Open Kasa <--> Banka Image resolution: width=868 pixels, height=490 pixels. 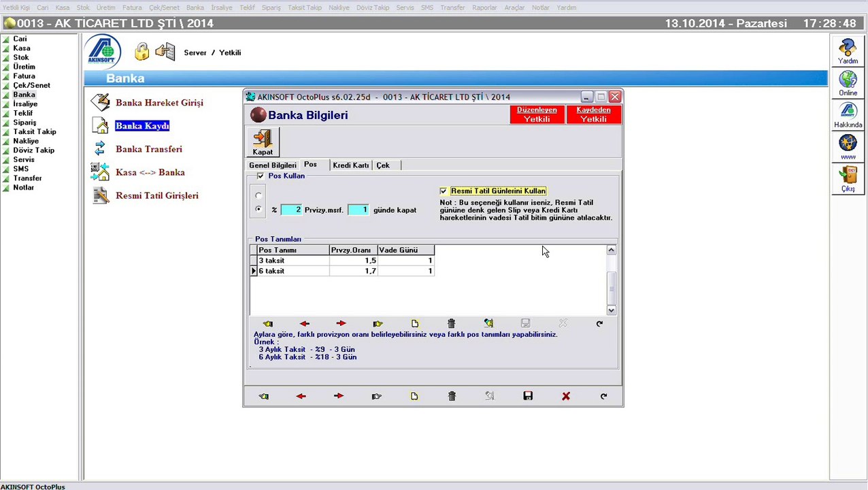(x=150, y=172)
